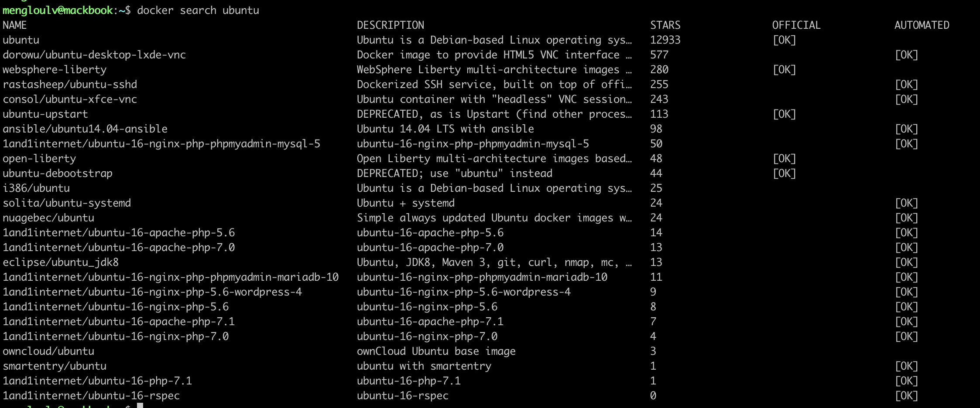Click the i386/ubuntu image name

tap(36, 188)
